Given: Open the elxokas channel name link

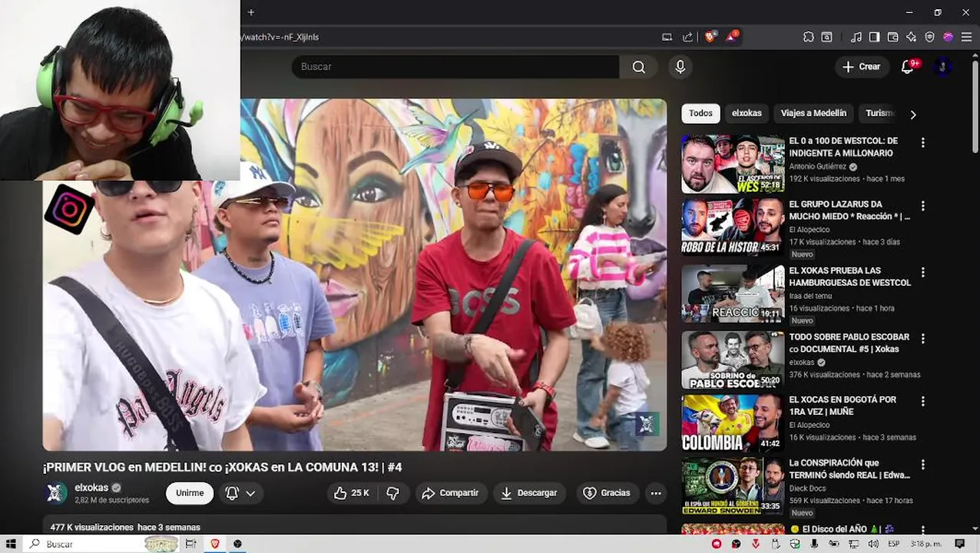Looking at the screenshot, I should click(91, 488).
